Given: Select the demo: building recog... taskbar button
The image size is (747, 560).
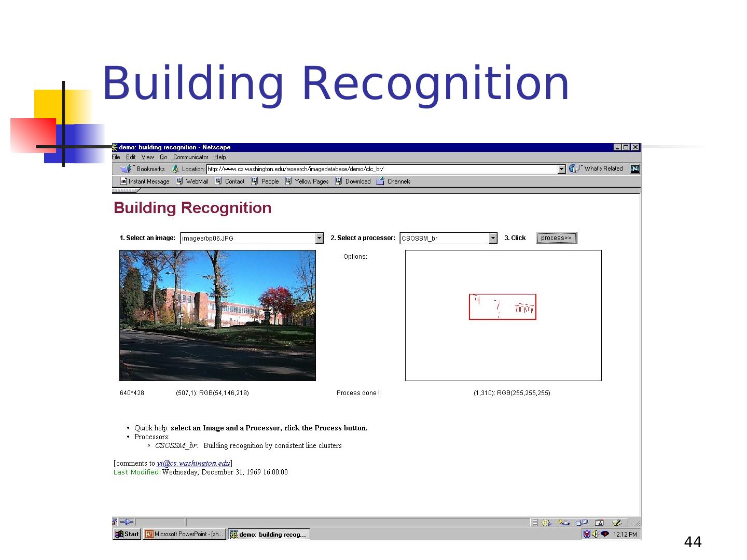Looking at the screenshot, I should pos(269,534).
